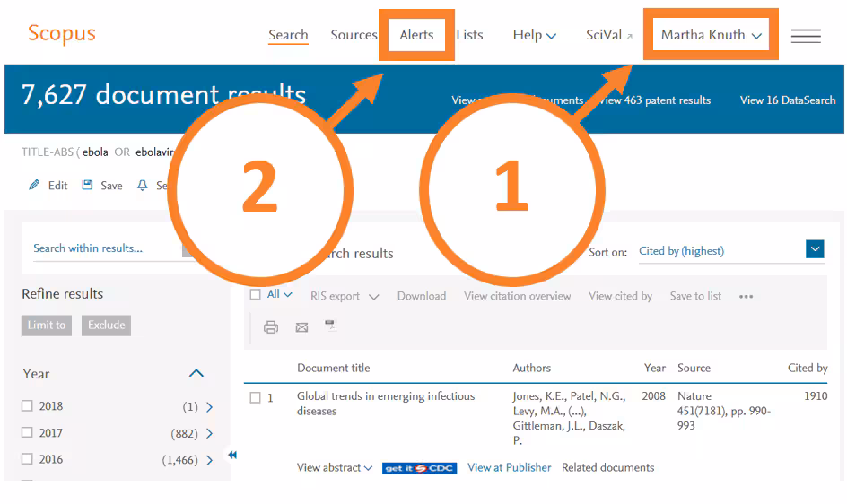Click the Save floppy disk icon

point(87,186)
